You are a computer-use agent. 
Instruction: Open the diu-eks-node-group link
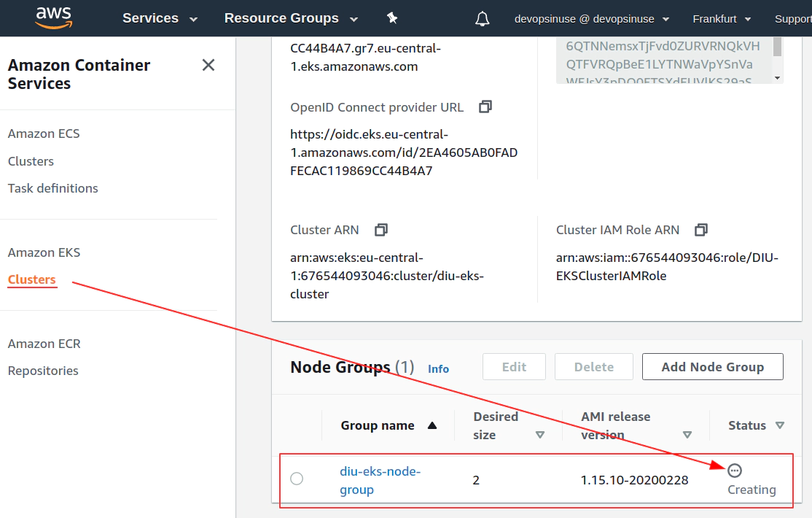(x=380, y=480)
